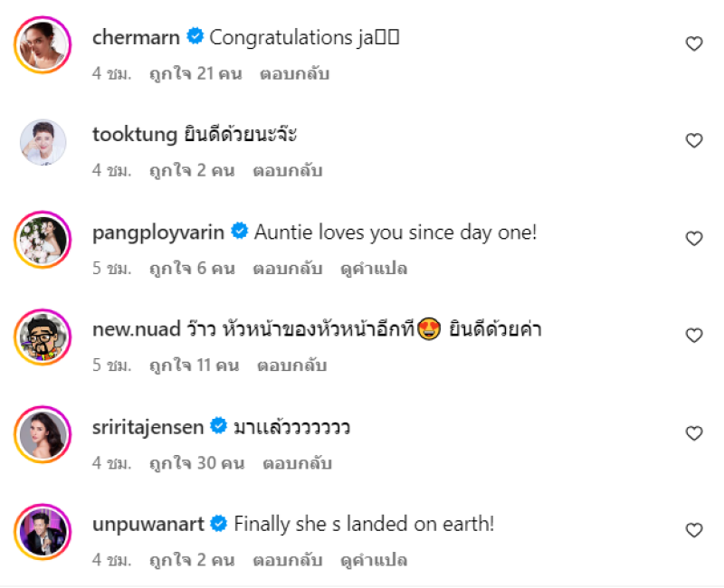Open pangployvarin's avatar story
Screen dimensions: 724x588
click(43, 240)
